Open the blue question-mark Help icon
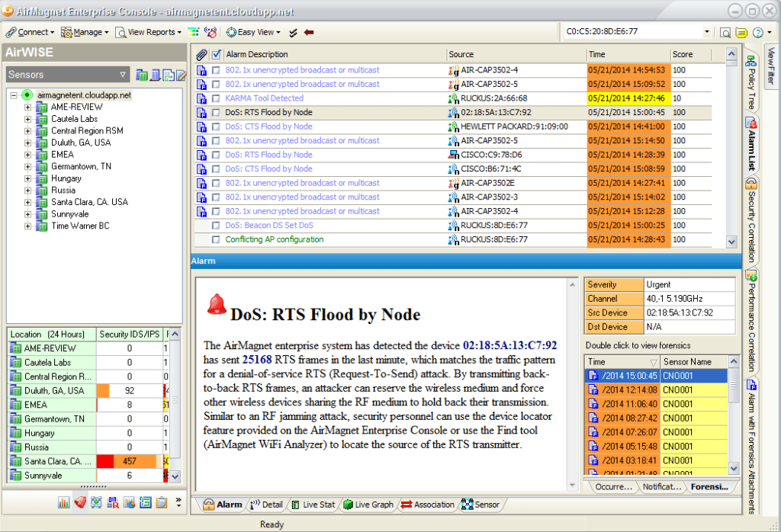 pos(757,33)
